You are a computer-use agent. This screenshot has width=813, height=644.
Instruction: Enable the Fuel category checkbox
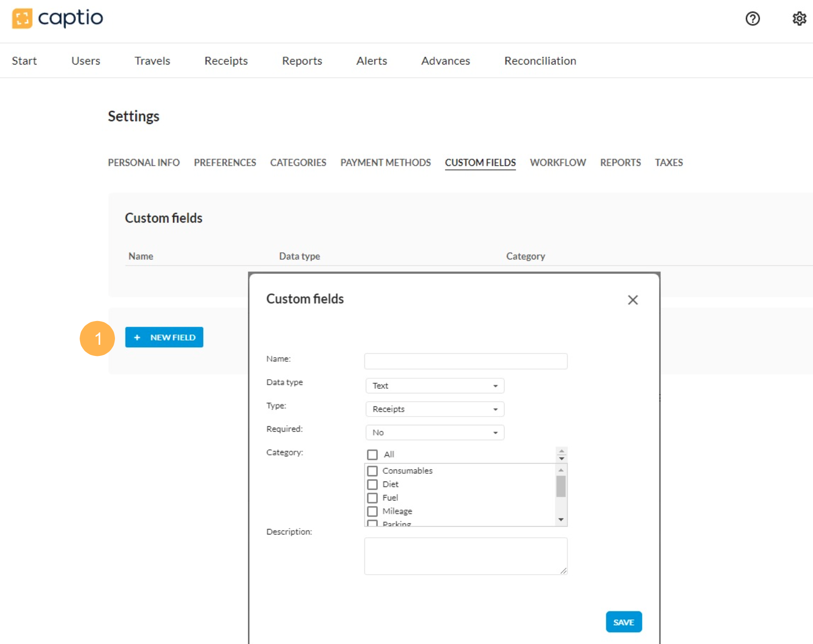point(372,498)
